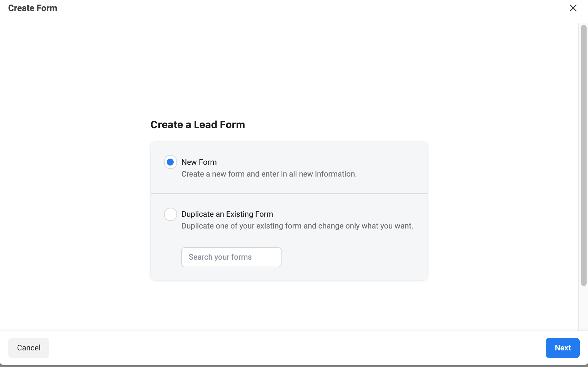Screen dimensions: 588x367
Task: Click empty space right of the search field
Action: [x=353, y=257]
